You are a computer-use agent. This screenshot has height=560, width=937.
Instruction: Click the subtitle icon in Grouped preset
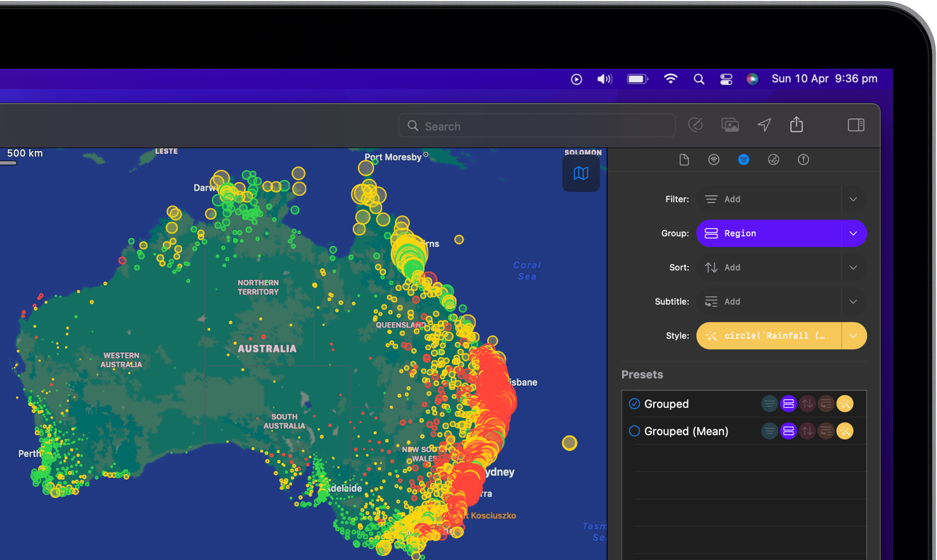(826, 403)
